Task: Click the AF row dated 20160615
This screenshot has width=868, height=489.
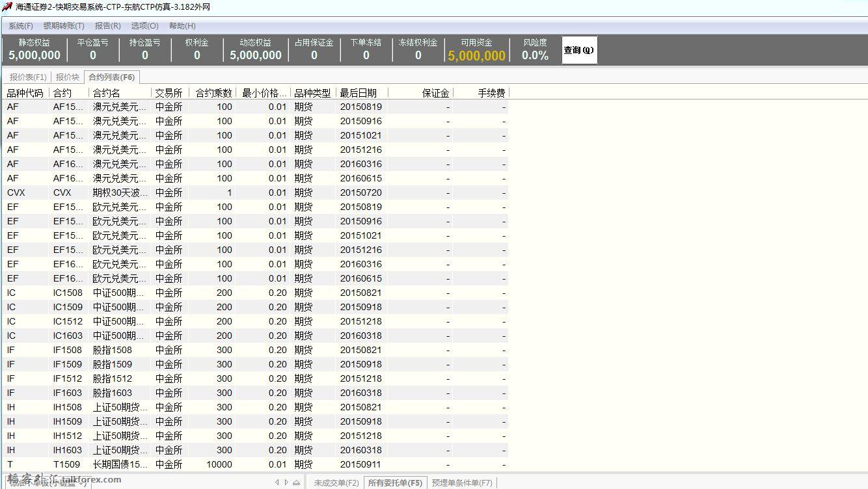Action: pyautogui.click(x=255, y=178)
